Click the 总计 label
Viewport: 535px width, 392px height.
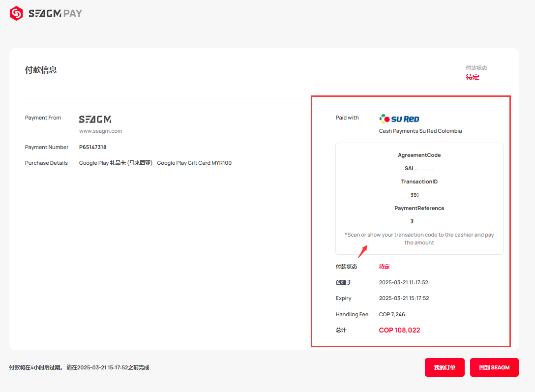click(341, 330)
